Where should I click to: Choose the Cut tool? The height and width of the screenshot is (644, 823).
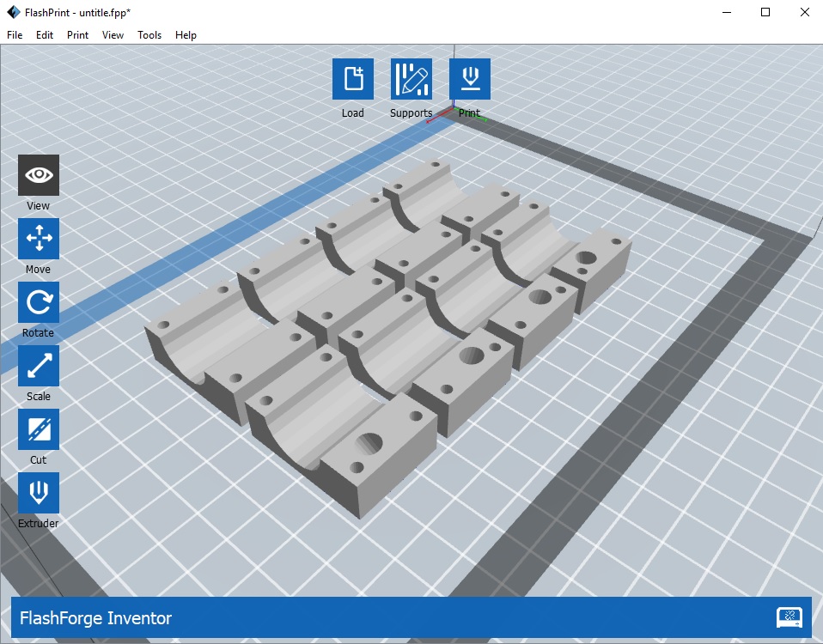point(39,429)
